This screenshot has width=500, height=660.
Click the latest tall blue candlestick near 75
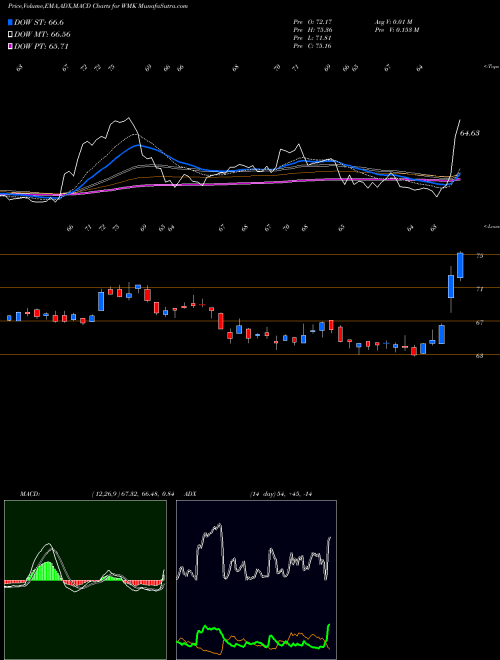pyautogui.click(x=460, y=266)
